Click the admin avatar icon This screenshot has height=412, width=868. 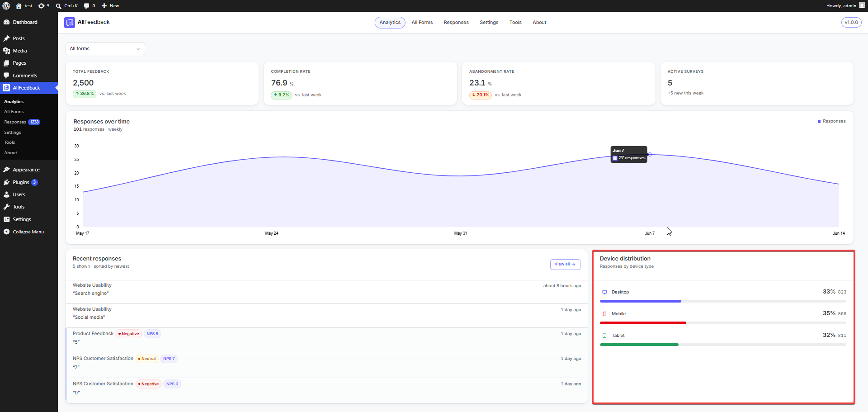[862, 5]
